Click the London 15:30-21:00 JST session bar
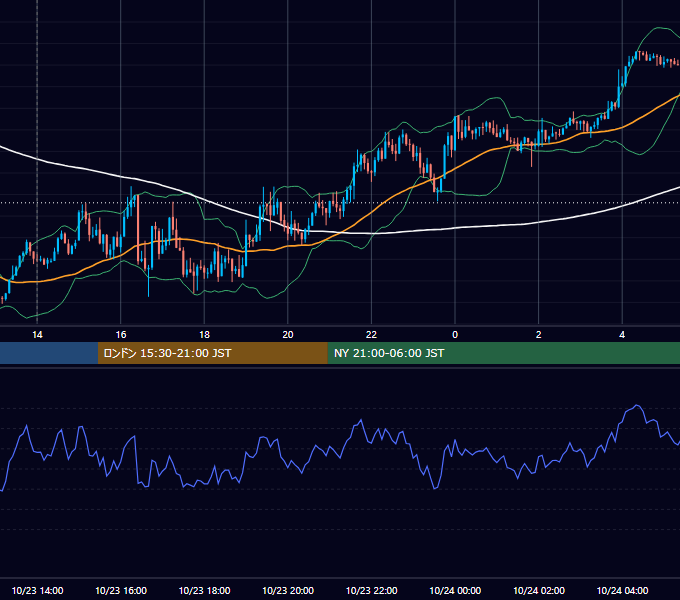This screenshot has height=600, width=680. (212, 353)
